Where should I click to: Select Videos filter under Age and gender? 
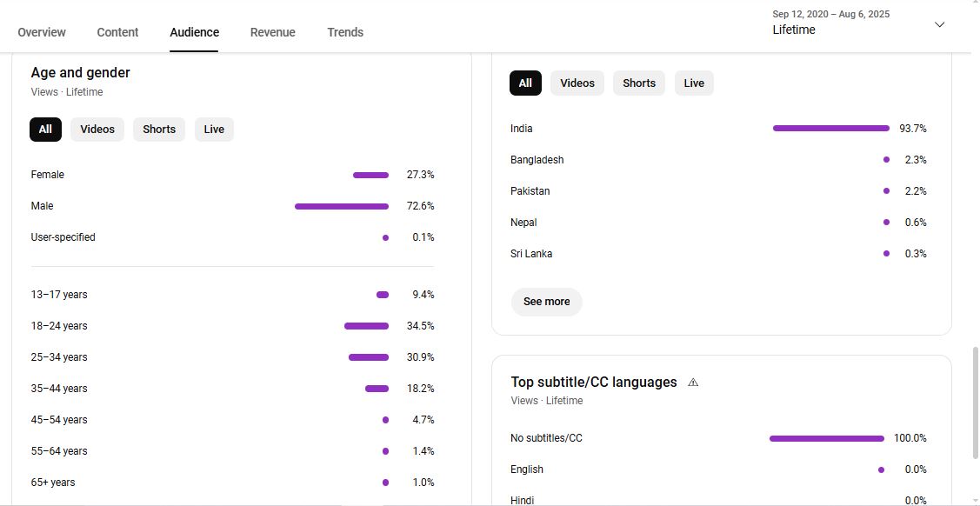pyautogui.click(x=97, y=130)
